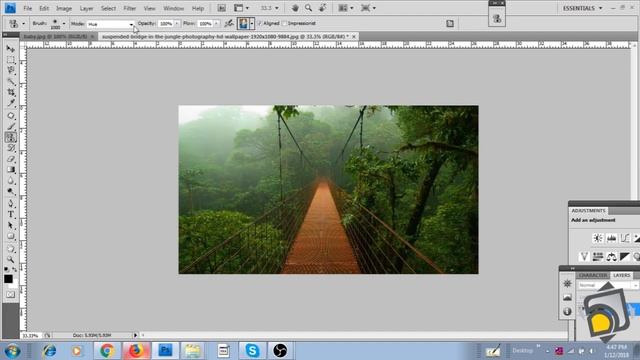This screenshot has width=640, height=360.
Task: Open the Image menu
Action: coord(64,8)
